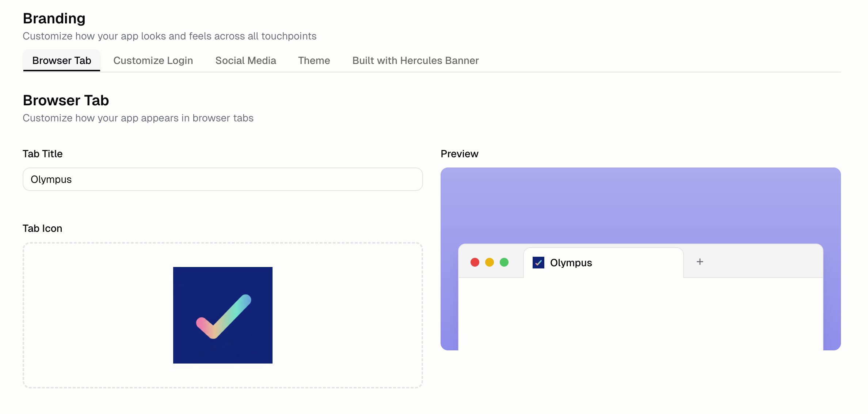Click the plus new tab icon in the preview
The height and width of the screenshot is (414, 868).
pyautogui.click(x=700, y=261)
